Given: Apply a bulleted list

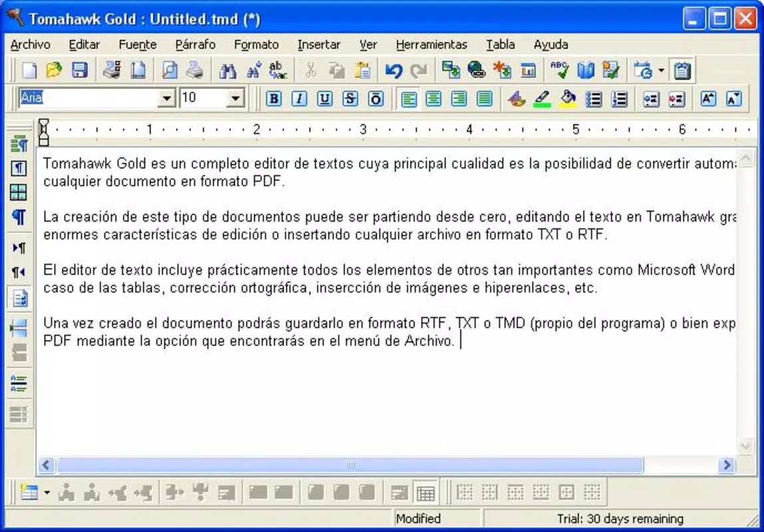Looking at the screenshot, I should [x=594, y=99].
